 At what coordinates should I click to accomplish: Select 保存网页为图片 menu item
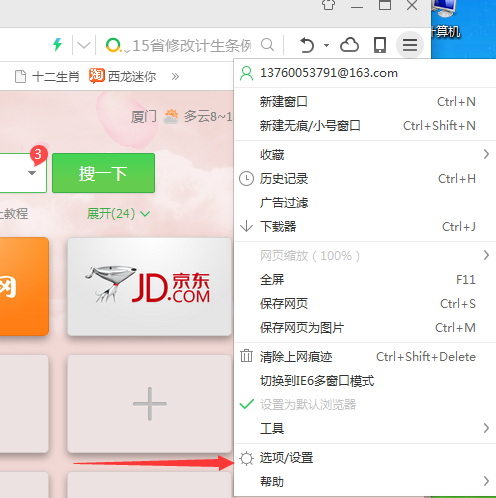(x=365, y=328)
